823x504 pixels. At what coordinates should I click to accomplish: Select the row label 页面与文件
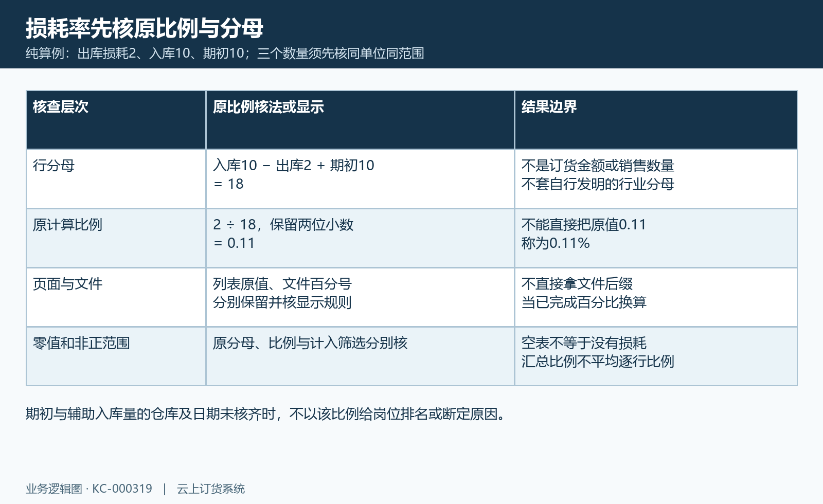point(116,297)
